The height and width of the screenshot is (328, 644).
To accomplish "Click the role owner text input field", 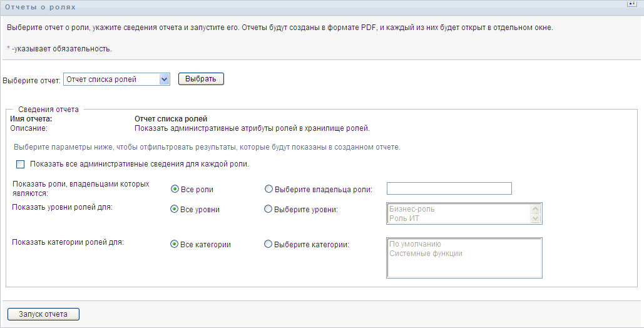I will point(449,189).
